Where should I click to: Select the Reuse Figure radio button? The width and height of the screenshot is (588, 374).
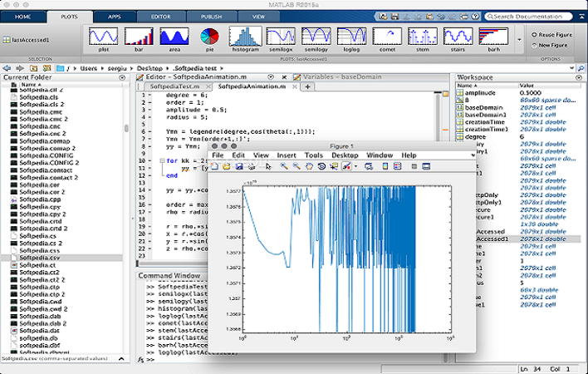pyautogui.click(x=532, y=35)
